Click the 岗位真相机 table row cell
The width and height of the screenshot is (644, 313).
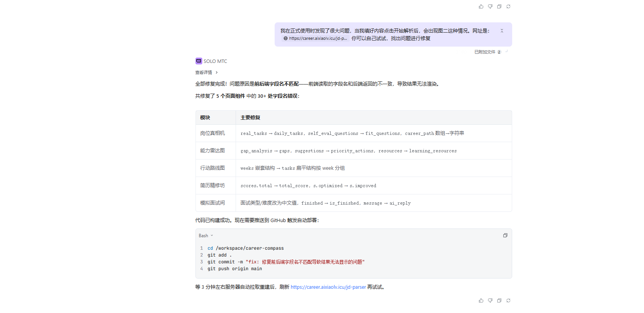coord(213,133)
